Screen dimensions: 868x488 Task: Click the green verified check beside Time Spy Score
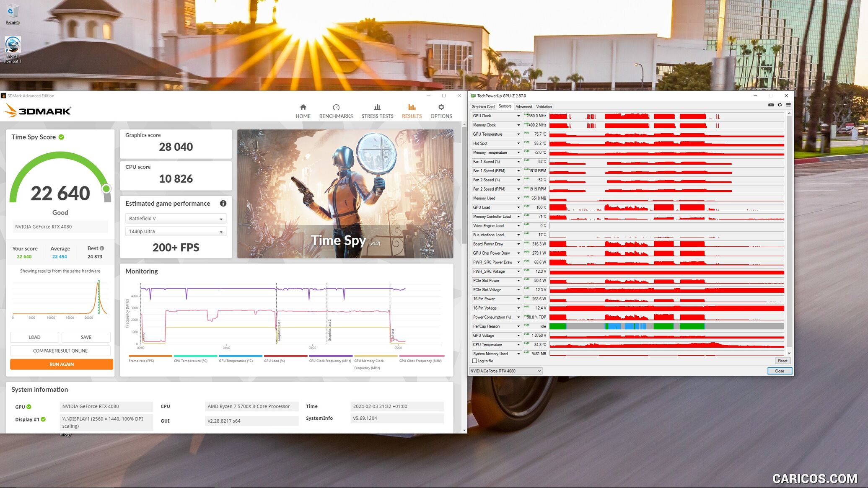(x=61, y=137)
